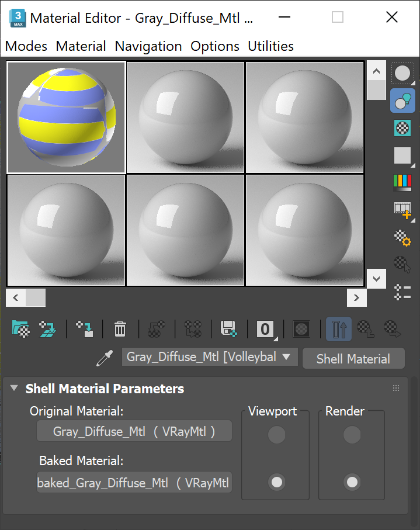Select the top right gray sample slot
The image size is (420, 530).
tap(304, 117)
